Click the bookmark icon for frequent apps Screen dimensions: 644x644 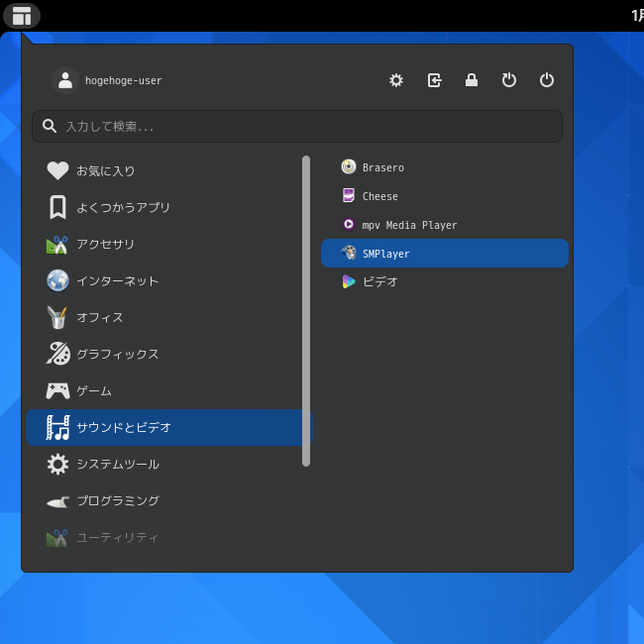pos(57,207)
